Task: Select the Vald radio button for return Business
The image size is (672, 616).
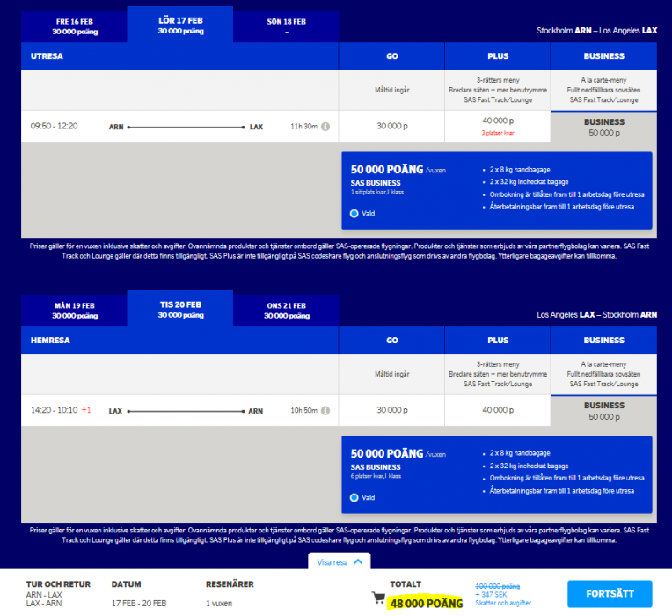Action: pyautogui.click(x=354, y=497)
